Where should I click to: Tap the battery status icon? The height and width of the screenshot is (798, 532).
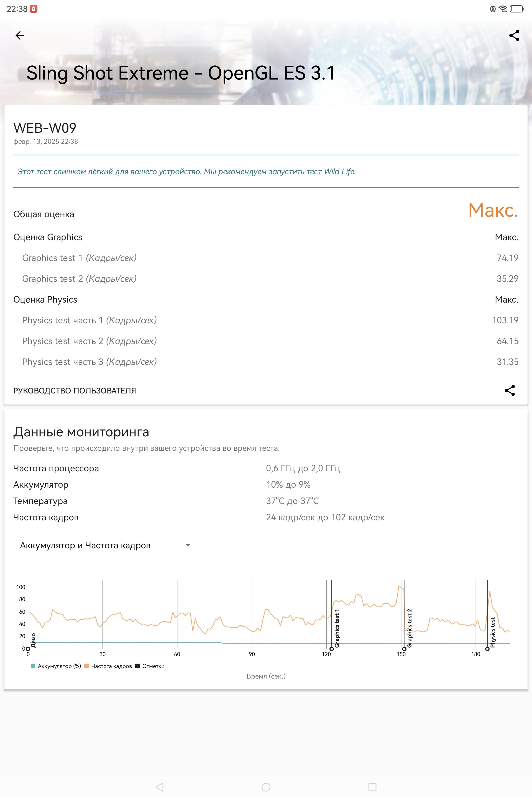pyautogui.click(x=517, y=9)
